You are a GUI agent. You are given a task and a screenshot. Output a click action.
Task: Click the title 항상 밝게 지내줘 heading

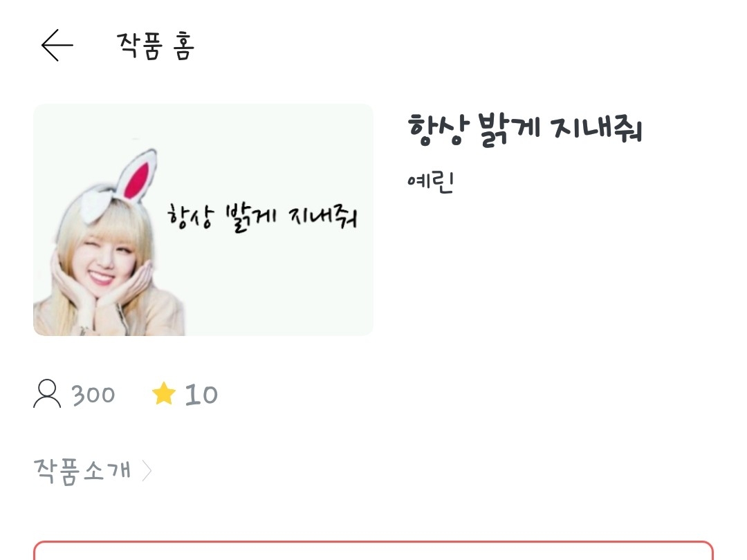coord(524,129)
